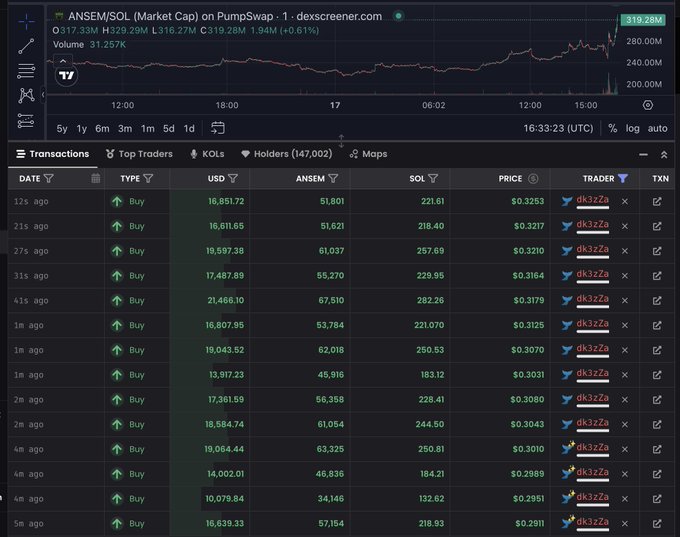Image resolution: width=680 pixels, height=537 pixels.
Task: Set chart range to 5d
Action: [169, 129]
